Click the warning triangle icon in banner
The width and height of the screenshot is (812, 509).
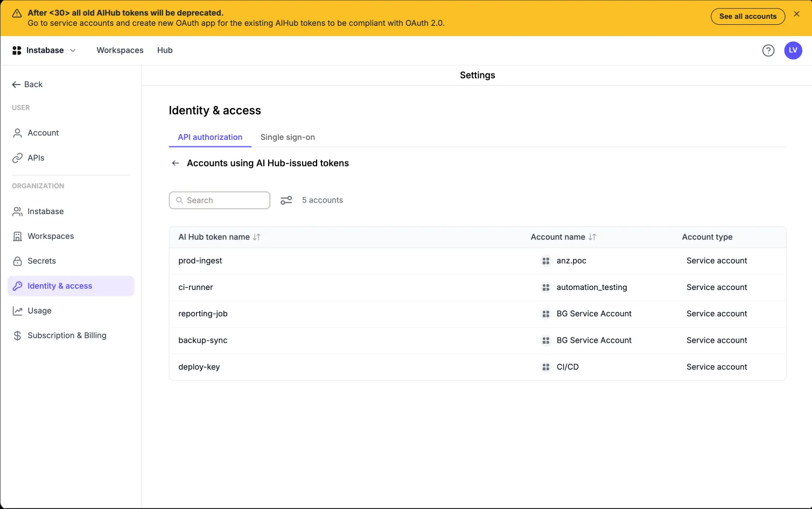(x=17, y=13)
